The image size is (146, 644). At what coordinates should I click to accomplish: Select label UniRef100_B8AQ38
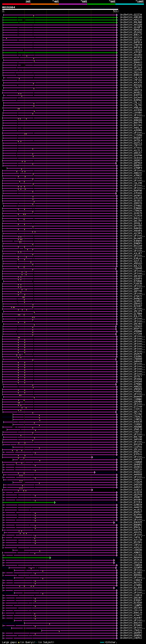click(131, 30)
